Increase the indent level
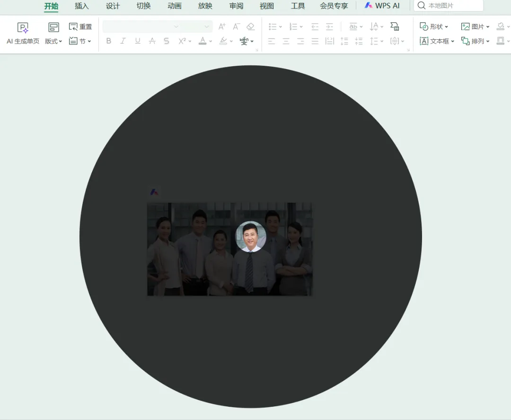Viewport: 511px width, 420px height. coord(329,26)
